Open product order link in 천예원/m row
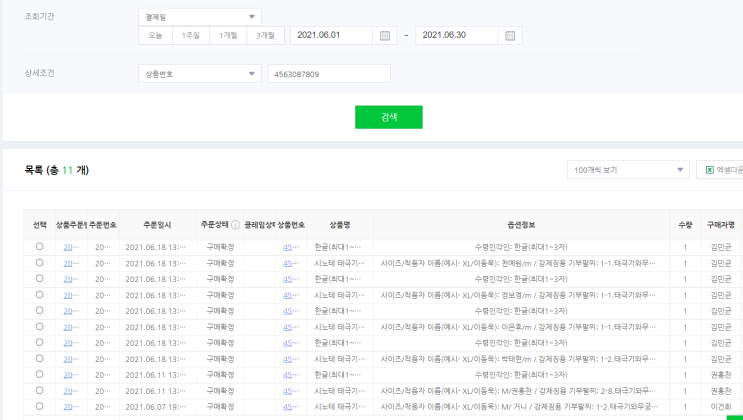The height and width of the screenshot is (420, 743). coord(68,264)
